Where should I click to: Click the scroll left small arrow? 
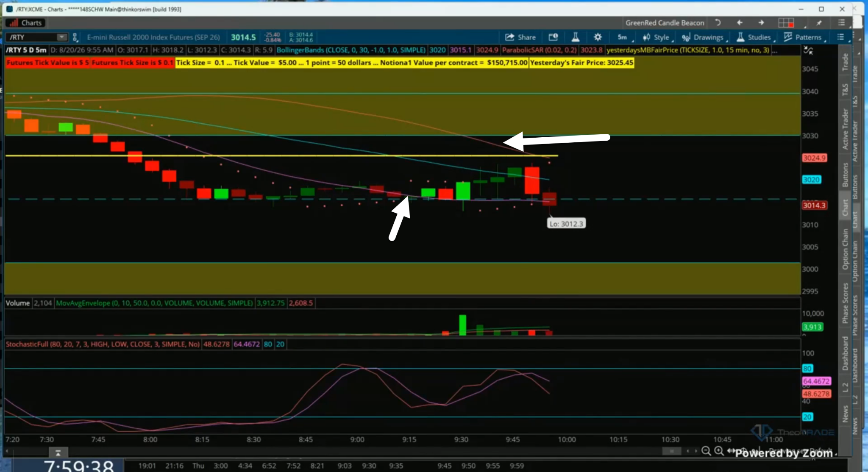tap(687, 451)
